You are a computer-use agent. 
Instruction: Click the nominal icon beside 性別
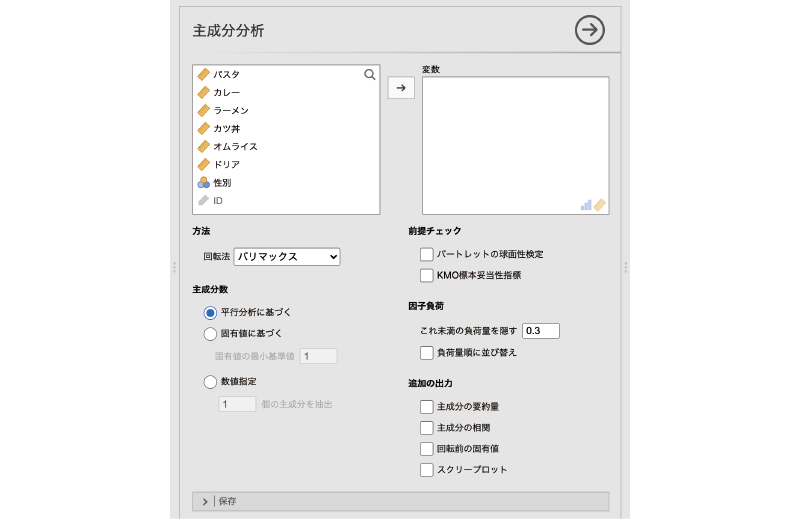pos(204,182)
